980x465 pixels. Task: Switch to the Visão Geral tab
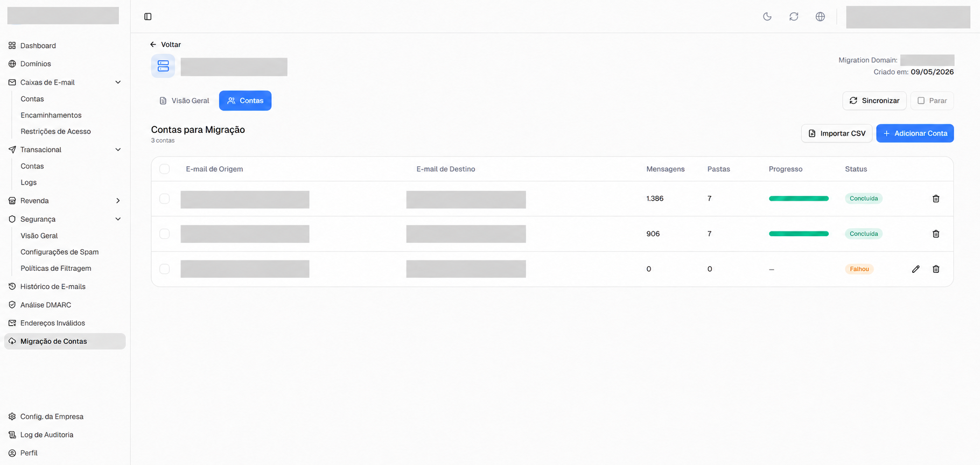tap(185, 101)
